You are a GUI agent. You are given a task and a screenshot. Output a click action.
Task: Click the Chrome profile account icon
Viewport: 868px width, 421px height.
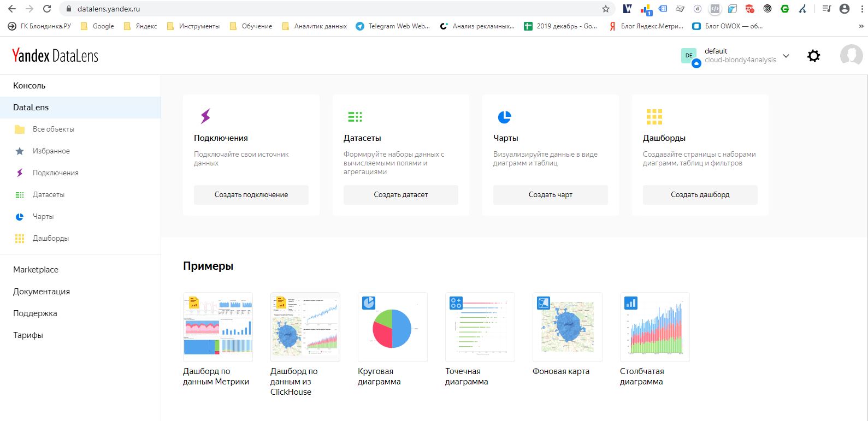click(845, 9)
